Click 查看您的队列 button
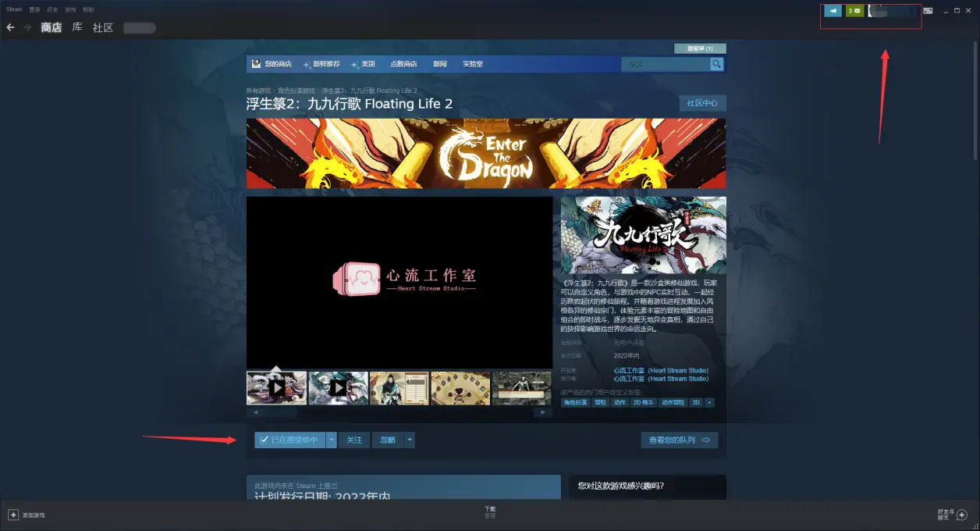 coord(680,440)
